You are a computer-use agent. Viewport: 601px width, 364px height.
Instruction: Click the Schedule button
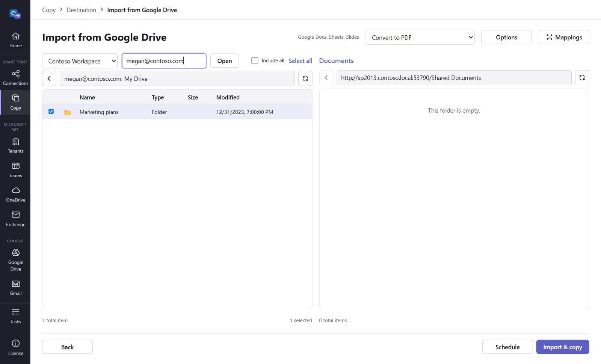[507, 347]
